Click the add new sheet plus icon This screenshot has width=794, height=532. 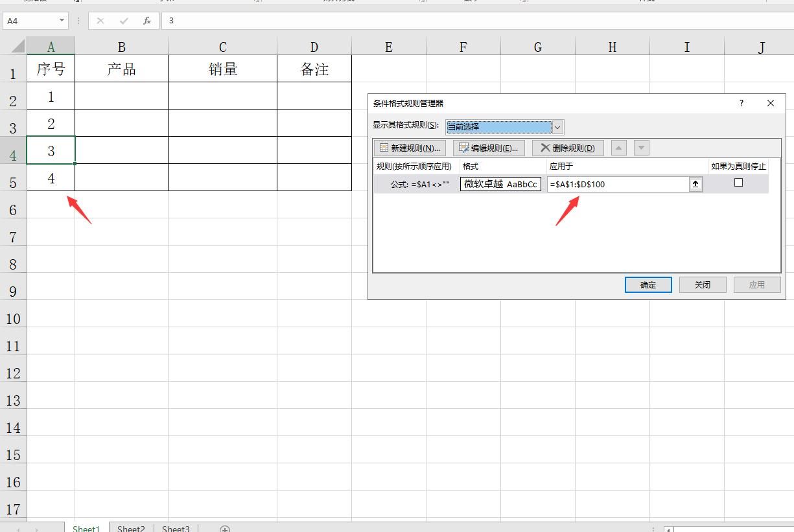[225, 529]
